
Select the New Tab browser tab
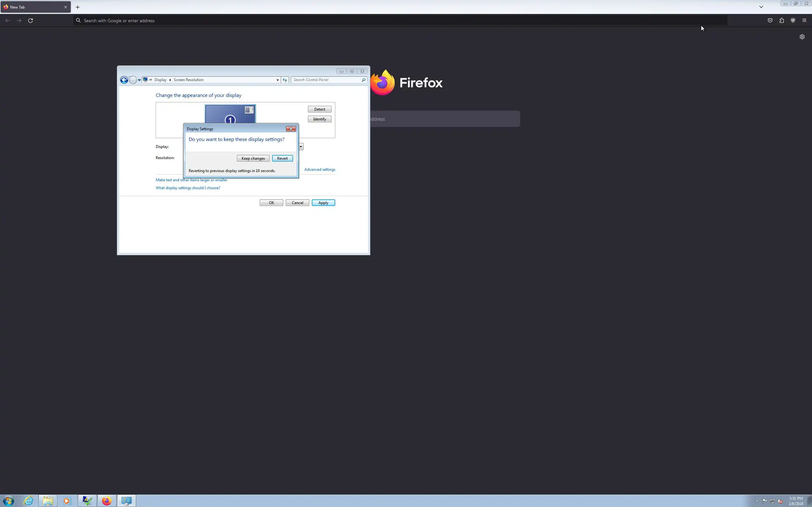click(34, 7)
